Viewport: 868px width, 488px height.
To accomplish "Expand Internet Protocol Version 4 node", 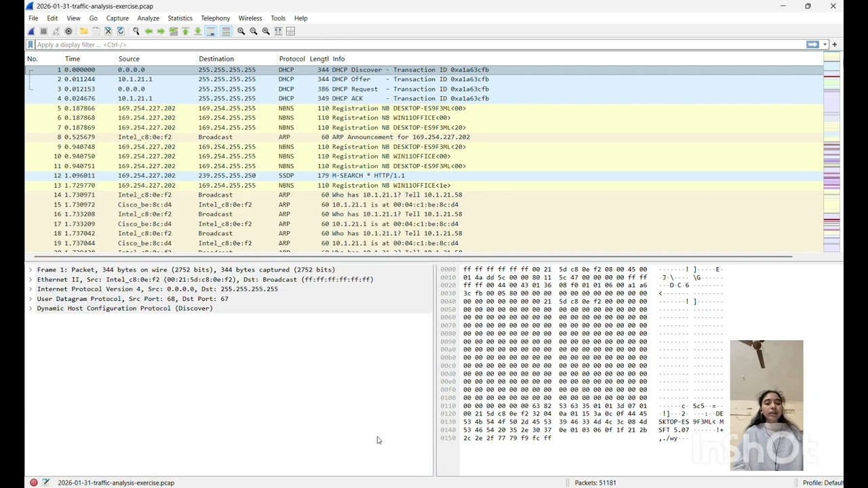I will point(31,289).
